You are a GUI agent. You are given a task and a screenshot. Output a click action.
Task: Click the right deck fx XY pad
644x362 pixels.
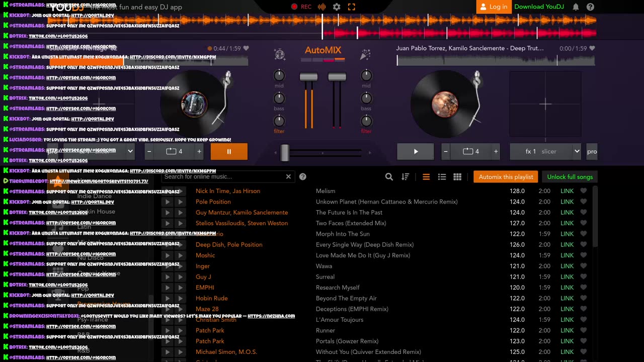[x=545, y=104]
